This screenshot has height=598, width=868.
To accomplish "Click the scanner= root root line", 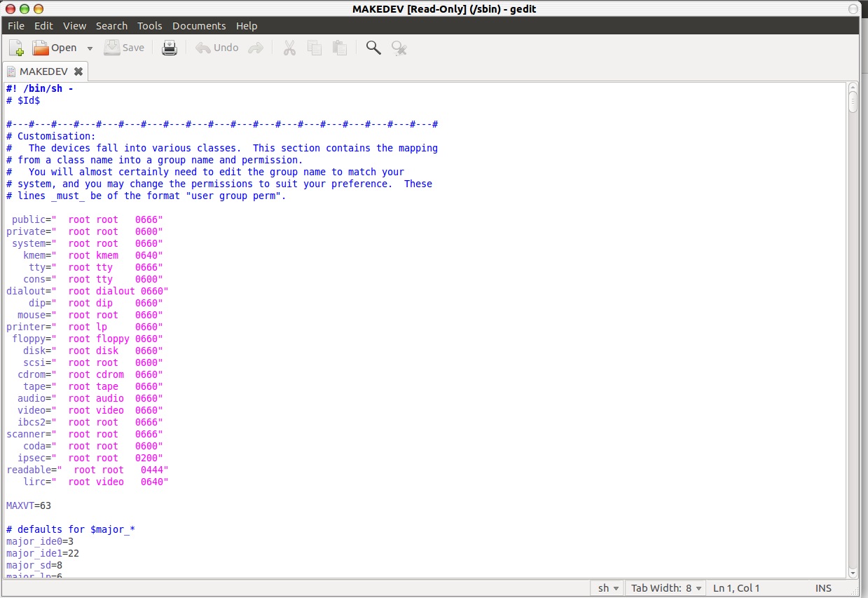I will [85, 434].
